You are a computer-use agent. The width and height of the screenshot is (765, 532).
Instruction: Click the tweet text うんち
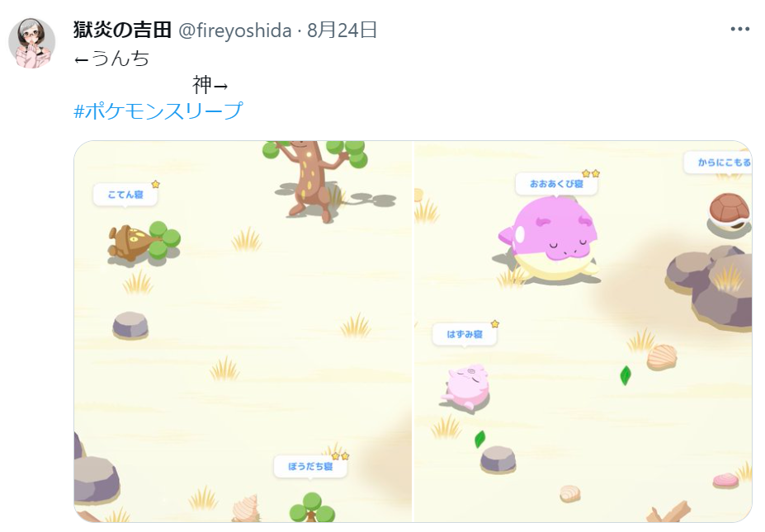(x=120, y=59)
